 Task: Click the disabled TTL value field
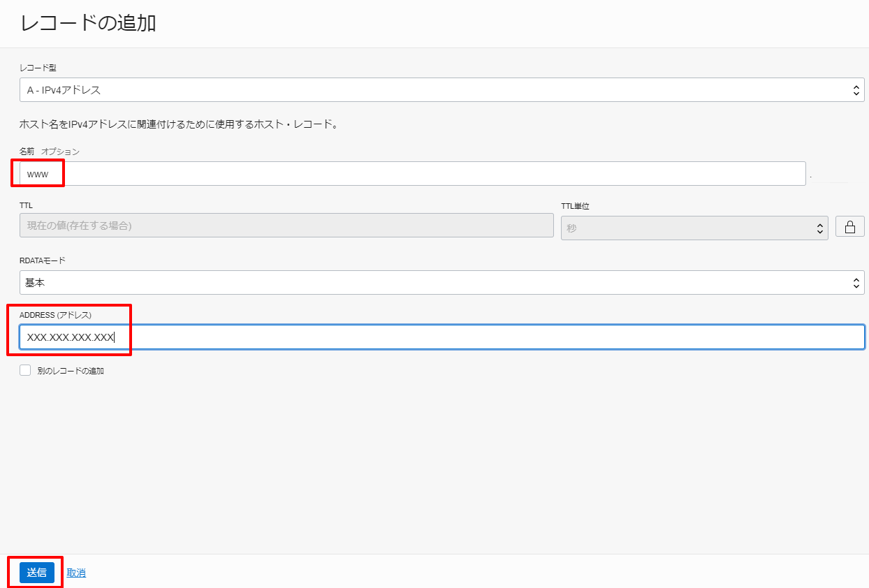(x=286, y=225)
